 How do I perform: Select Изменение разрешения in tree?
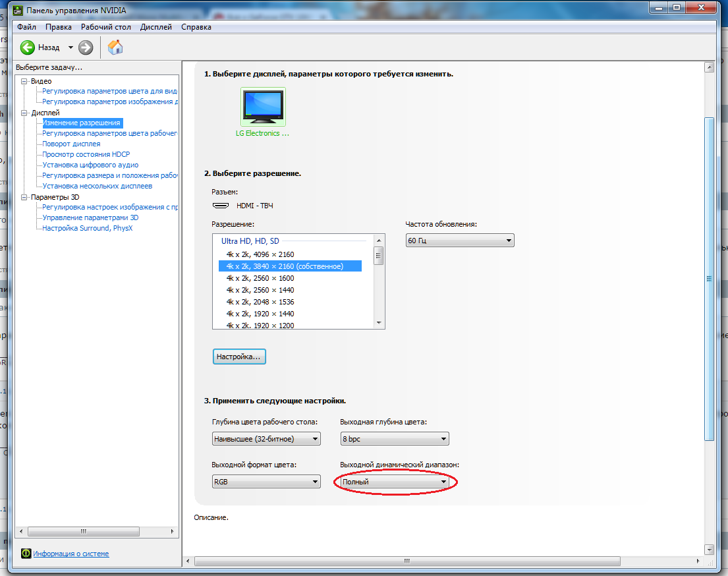click(x=82, y=123)
